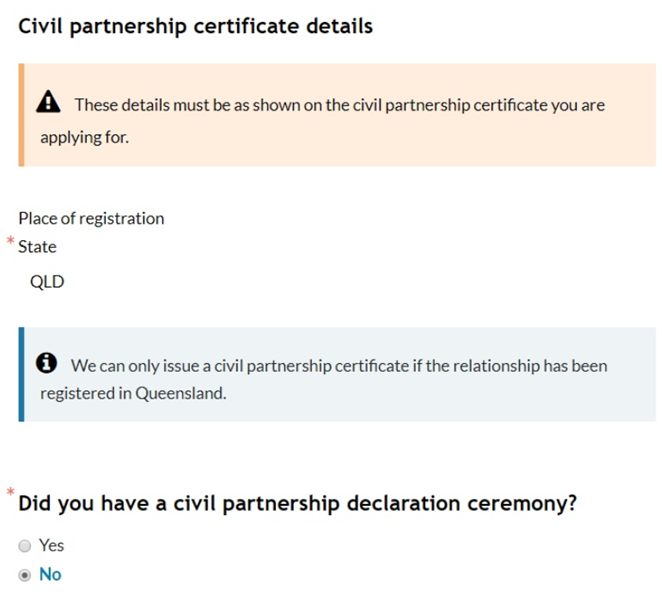Click the State field label
Screen dimensions: 662x592
pyautogui.click(x=37, y=247)
